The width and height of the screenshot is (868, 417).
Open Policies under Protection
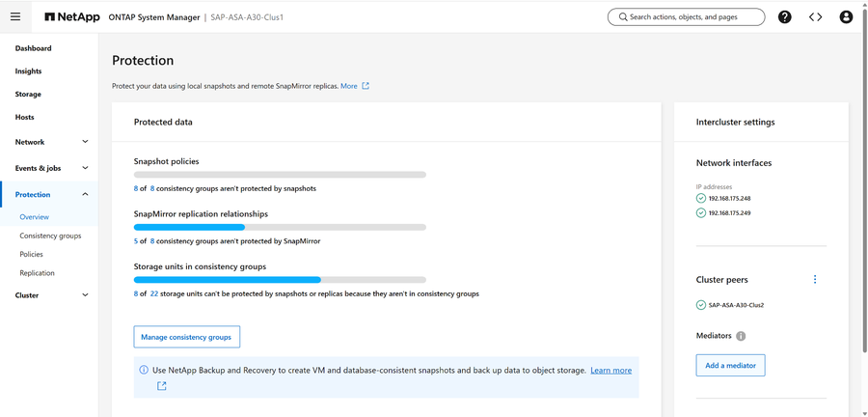click(31, 254)
